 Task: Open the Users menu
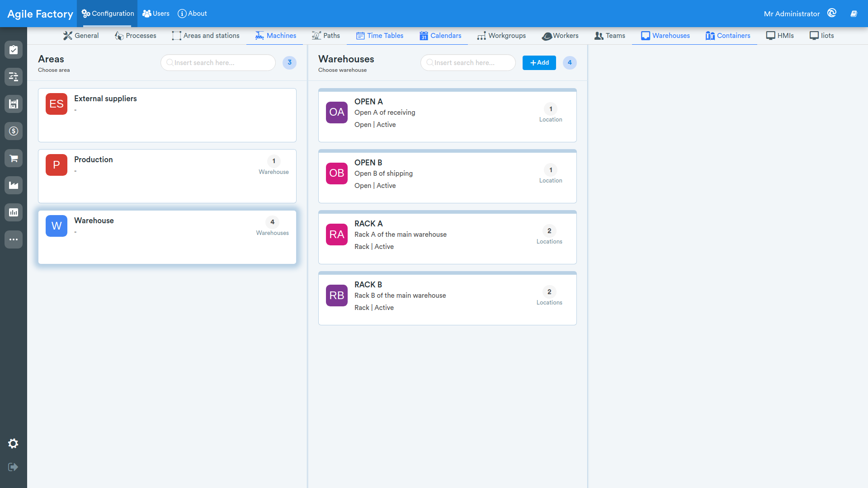[156, 14]
